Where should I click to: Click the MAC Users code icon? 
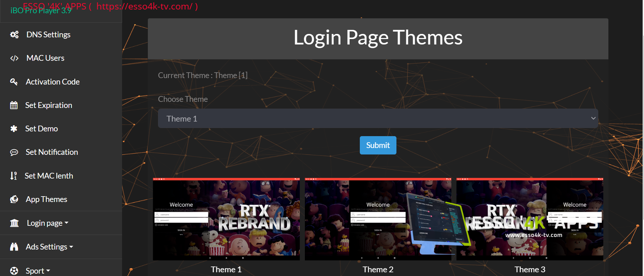14,58
